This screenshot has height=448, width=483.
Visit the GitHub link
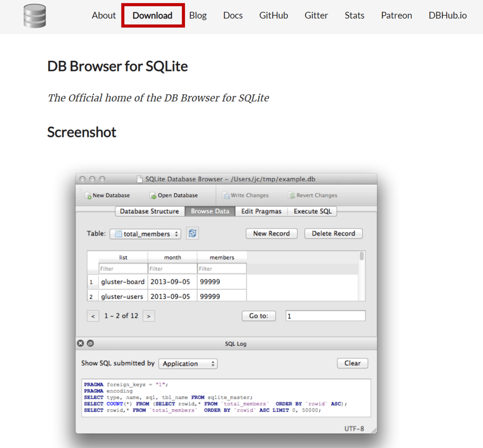[274, 15]
